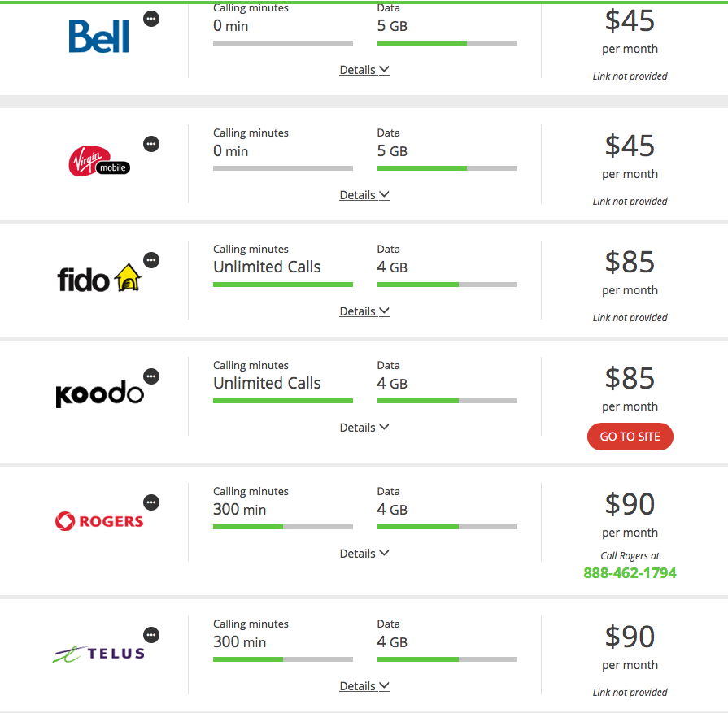The image size is (728, 713).
Task: Click the more-info bubble next to Bell logo
Action: click(x=151, y=19)
